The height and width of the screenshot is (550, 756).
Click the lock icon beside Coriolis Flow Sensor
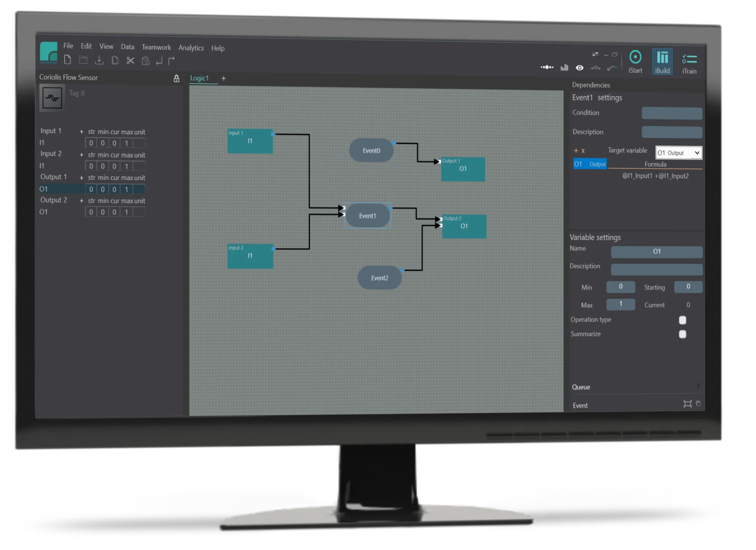pyautogui.click(x=176, y=78)
